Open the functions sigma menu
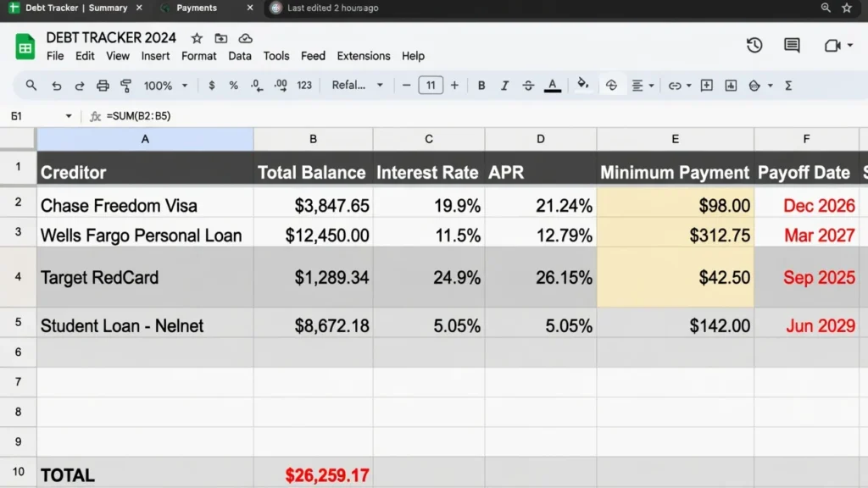This screenshot has height=488, width=868. (788, 86)
